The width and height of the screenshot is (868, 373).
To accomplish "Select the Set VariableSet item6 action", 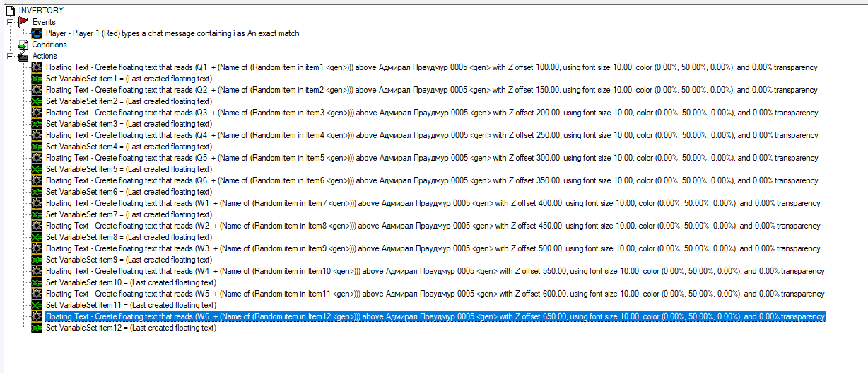I will tap(129, 192).
